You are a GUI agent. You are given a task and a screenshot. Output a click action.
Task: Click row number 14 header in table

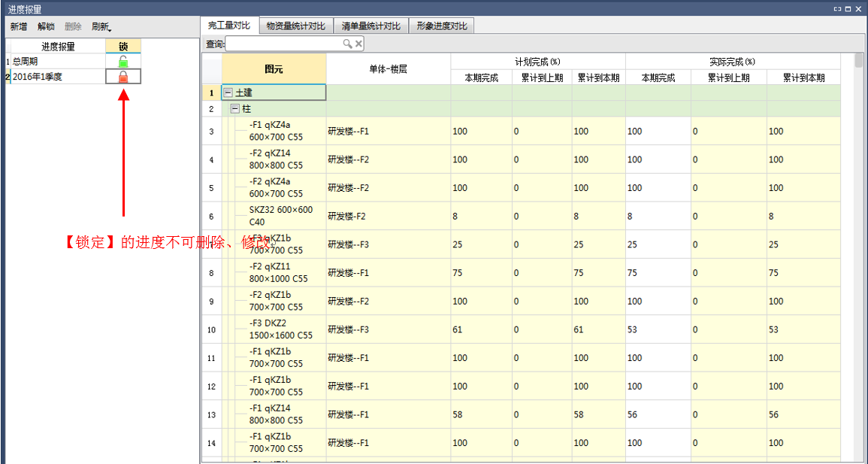(211, 442)
